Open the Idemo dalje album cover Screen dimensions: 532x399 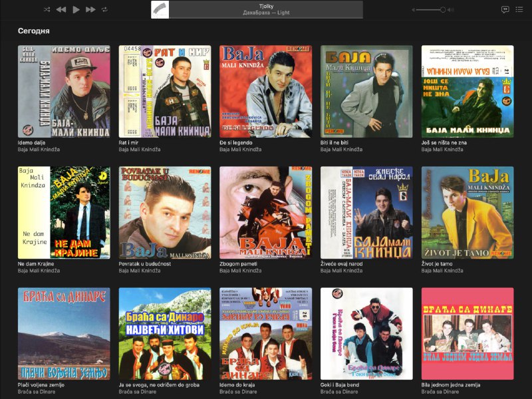(64, 92)
